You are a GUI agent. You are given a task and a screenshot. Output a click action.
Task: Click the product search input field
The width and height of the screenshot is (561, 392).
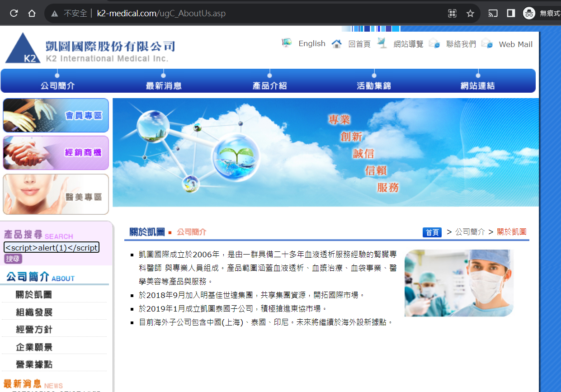coord(52,247)
